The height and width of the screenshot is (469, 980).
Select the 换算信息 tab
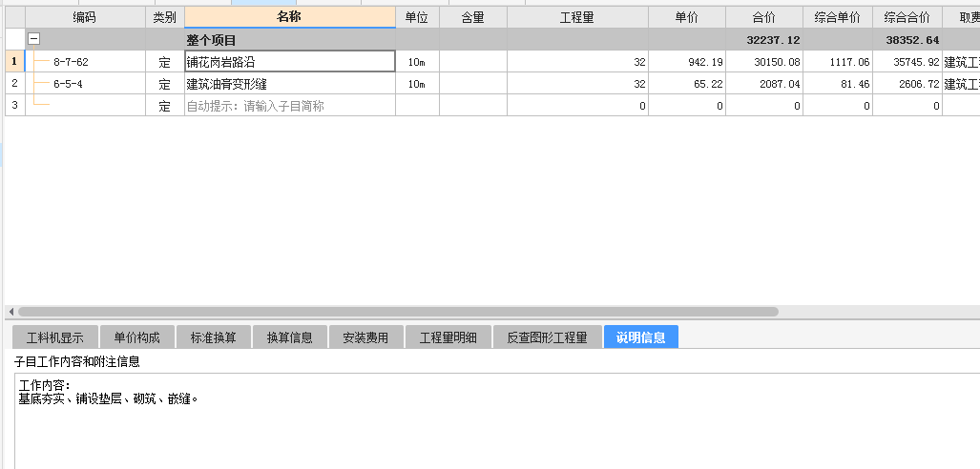point(290,337)
